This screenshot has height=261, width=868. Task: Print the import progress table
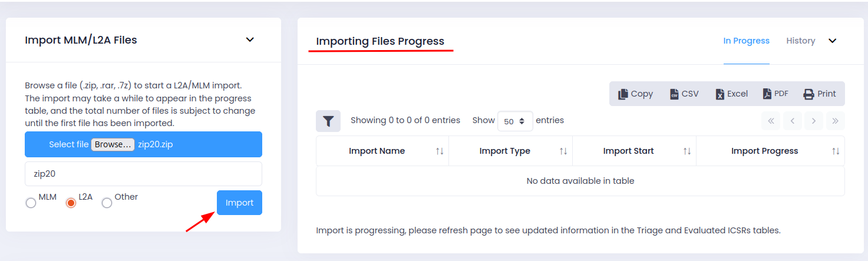[x=820, y=94]
